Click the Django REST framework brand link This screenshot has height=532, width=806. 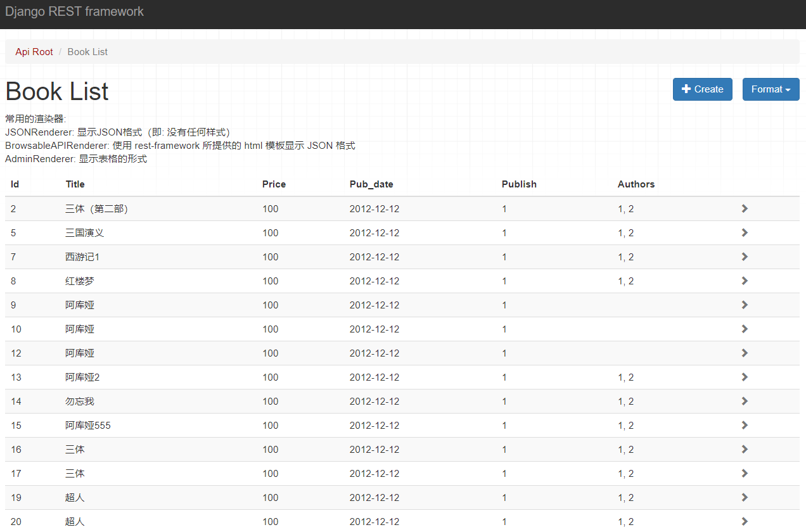pyautogui.click(x=75, y=11)
